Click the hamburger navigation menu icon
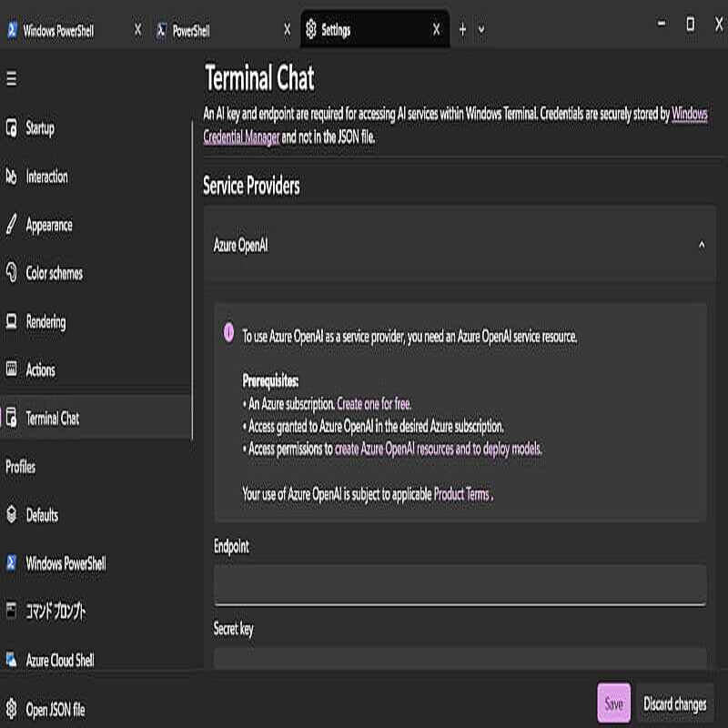The height and width of the screenshot is (728, 728). (x=12, y=79)
